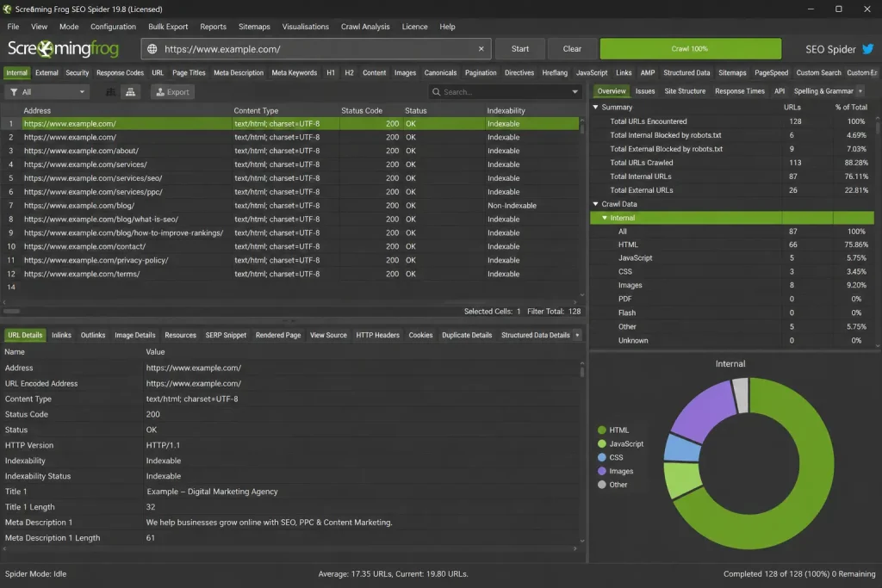
Task: Select the /services/seo/ URL row
Action: tap(291, 178)
